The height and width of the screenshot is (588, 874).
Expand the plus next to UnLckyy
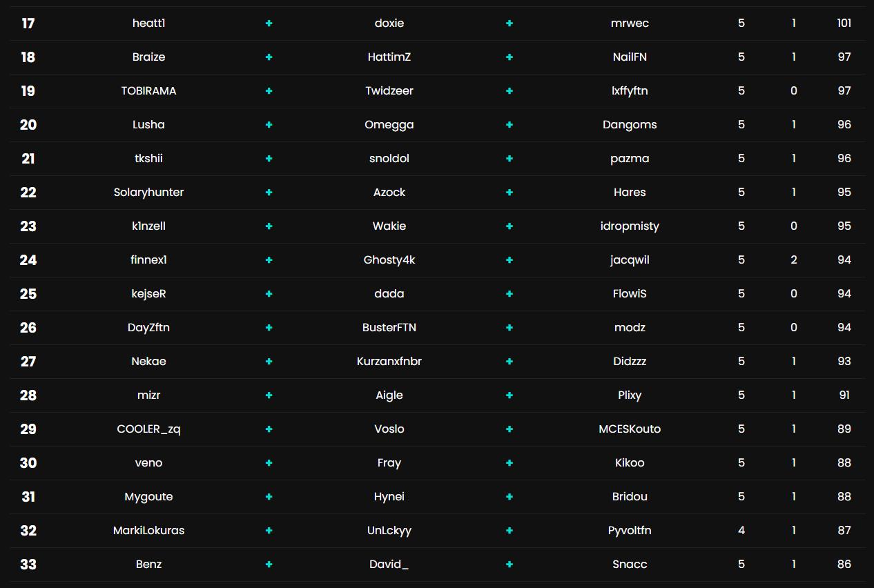pos(509,530)
